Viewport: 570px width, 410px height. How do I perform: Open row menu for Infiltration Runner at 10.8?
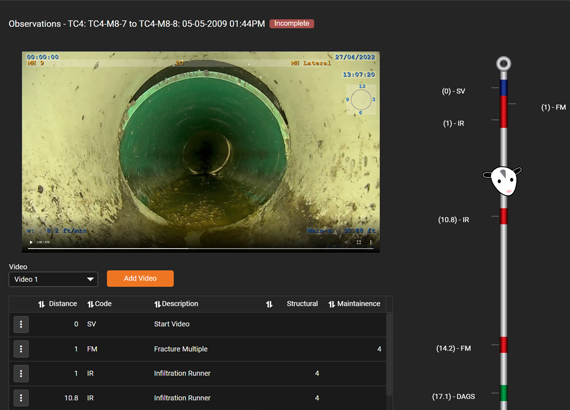(x=21, y=398)
